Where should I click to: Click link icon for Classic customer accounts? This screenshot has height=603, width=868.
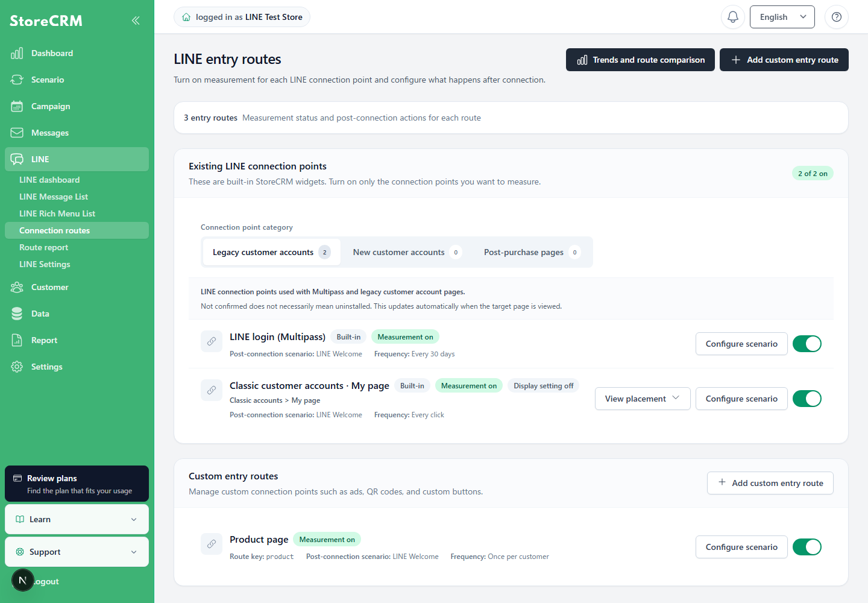pyautogui.click(x=212, y=390)
